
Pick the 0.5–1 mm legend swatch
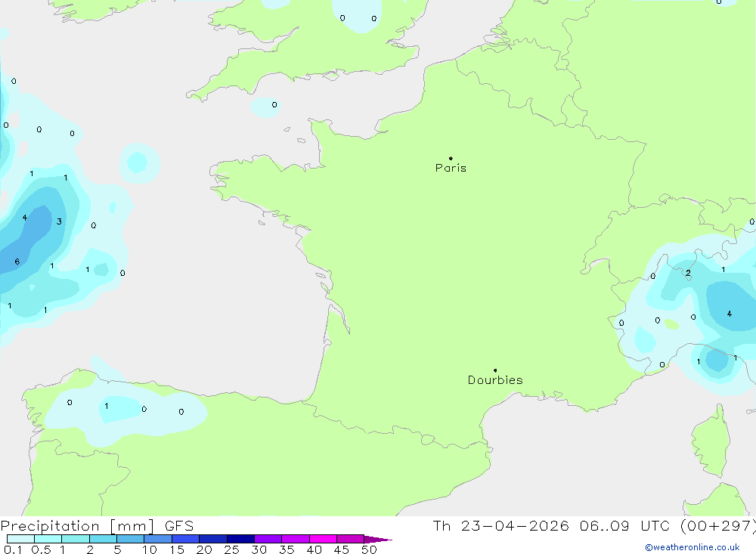[x=48, y=539]
